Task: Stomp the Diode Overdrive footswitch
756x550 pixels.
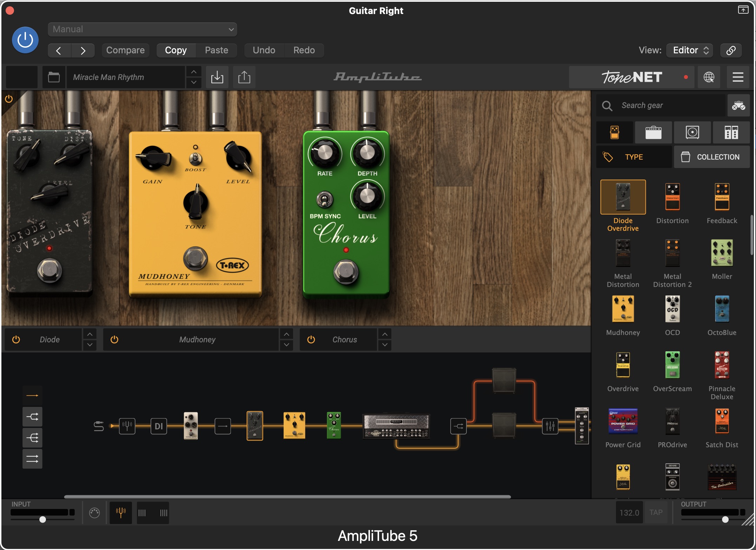Action: click(x=49, y=270)
